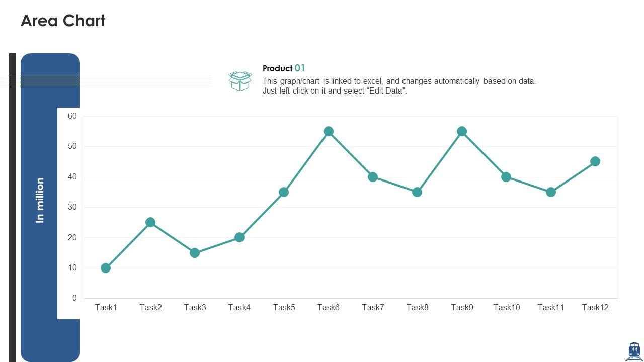Click the Task10 x-axis label
The height and width of the screenshot is (362, 644).
pos(507,307)
